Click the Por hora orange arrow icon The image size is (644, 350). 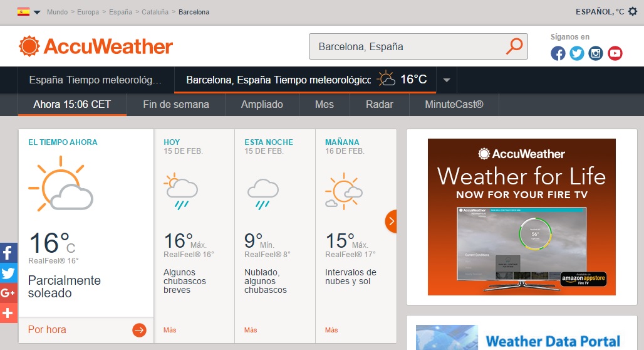pyautogui.click(x=139, y=330)
